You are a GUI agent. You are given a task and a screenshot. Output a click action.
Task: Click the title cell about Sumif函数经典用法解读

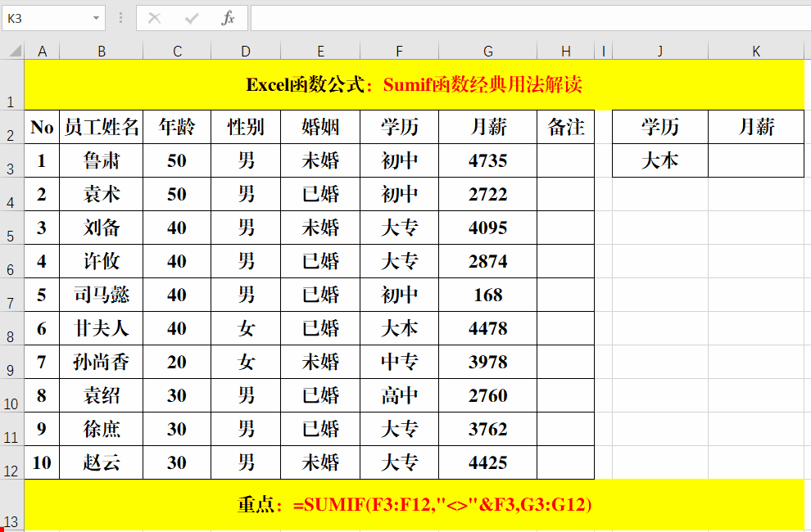(415, 85)
